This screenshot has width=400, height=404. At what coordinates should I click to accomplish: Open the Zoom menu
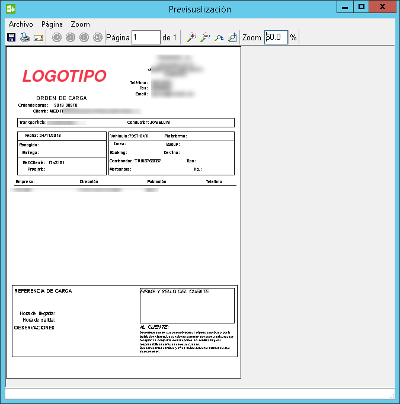coord(80,24)
